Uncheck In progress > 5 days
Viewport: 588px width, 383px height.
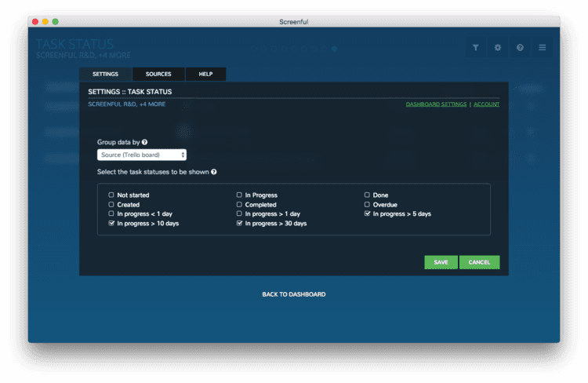tap(367, 213)
